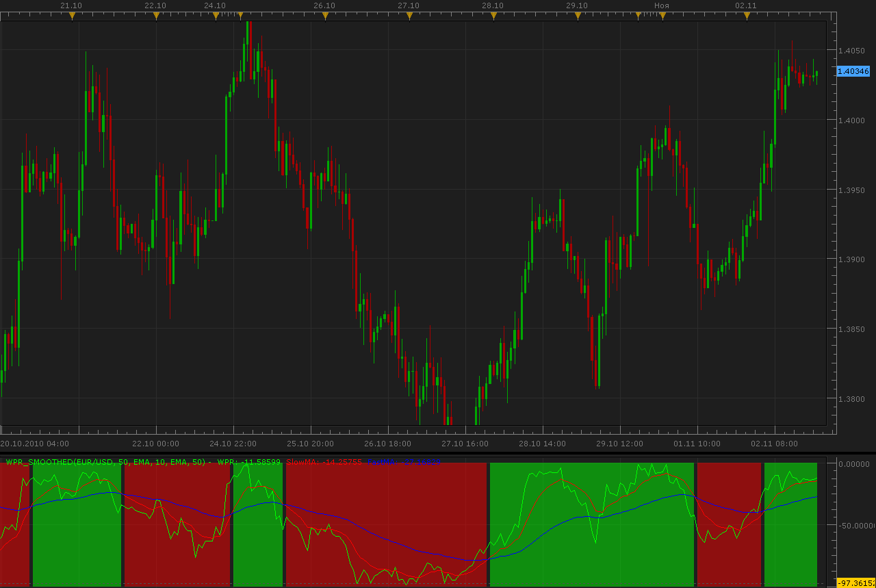
Task: Click the green WPR value label
Action: coord(249,462)
